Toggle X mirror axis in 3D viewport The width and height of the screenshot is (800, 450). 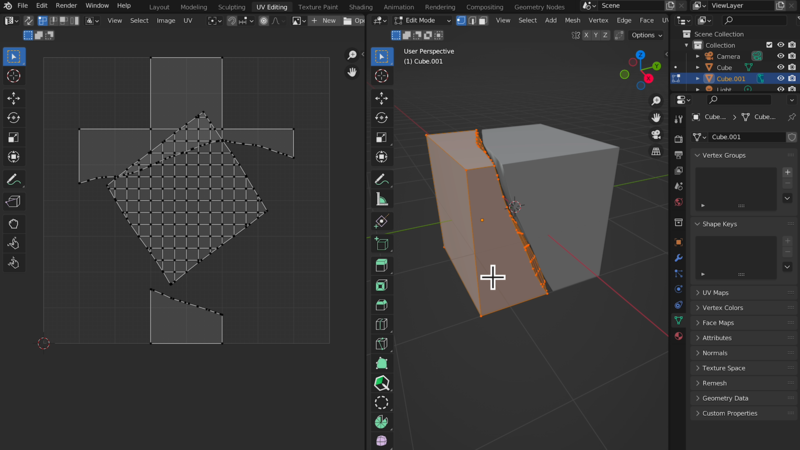tap(586, 35)
